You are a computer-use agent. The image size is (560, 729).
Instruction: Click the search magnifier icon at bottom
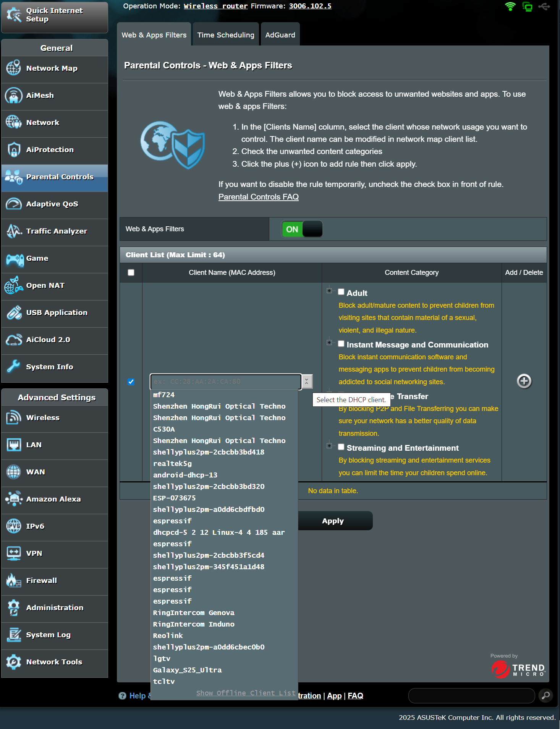pyautogui.click(x=546, y=695)
